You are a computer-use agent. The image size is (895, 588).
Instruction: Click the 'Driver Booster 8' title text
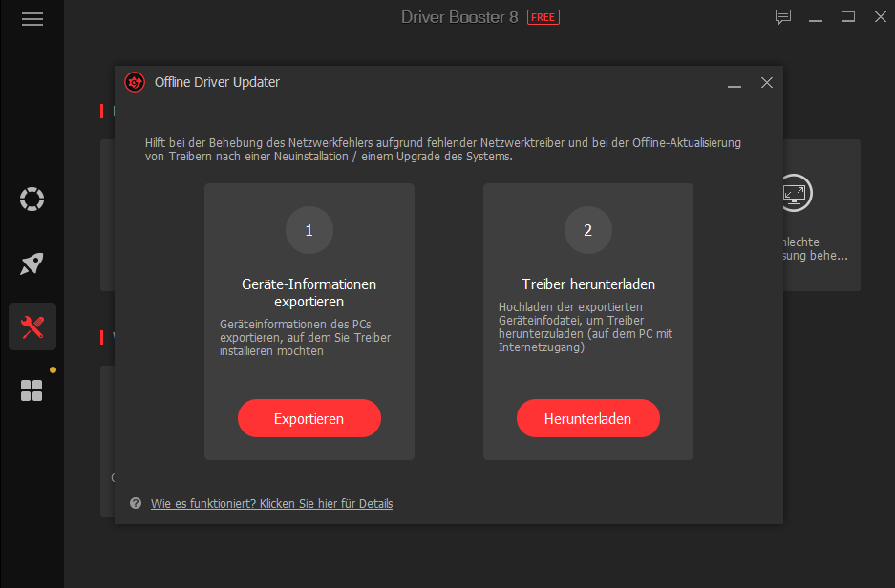click(x=459, y=17)
